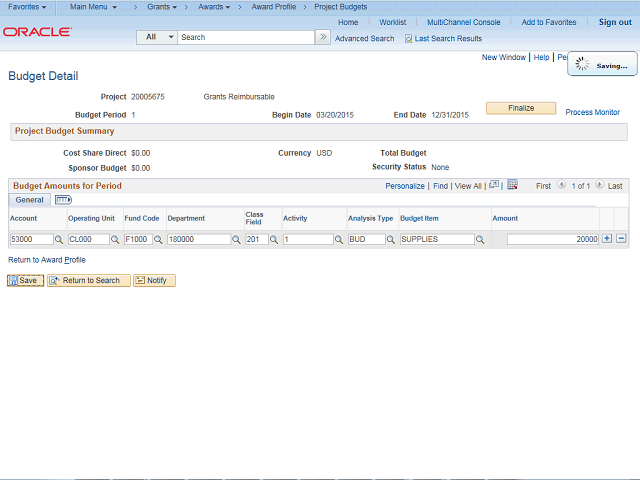Screen dimensions: 640x480
Task: Zoom grid with the pop-out icon
Action: coord(494,185)
